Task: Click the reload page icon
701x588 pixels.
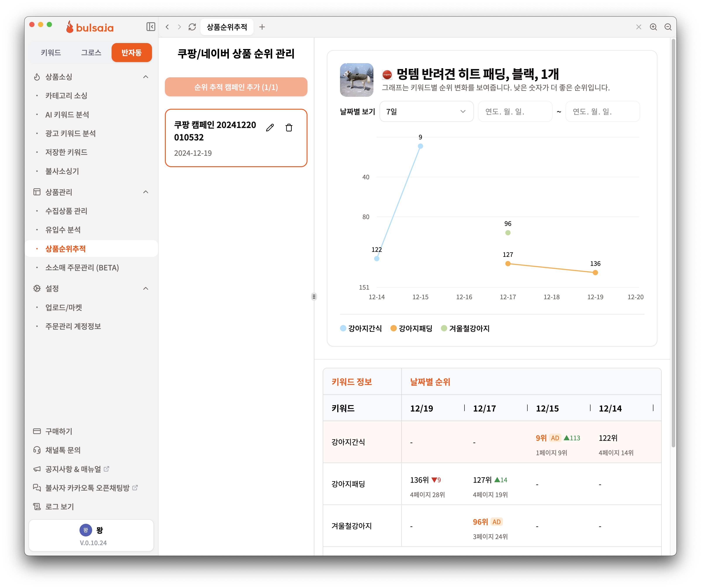Action: click(192, 27)
